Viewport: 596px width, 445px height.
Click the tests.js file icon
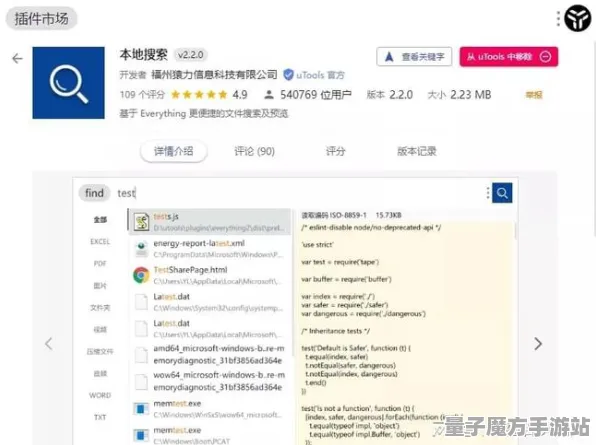pyautogui.click(x=141, y=222)
